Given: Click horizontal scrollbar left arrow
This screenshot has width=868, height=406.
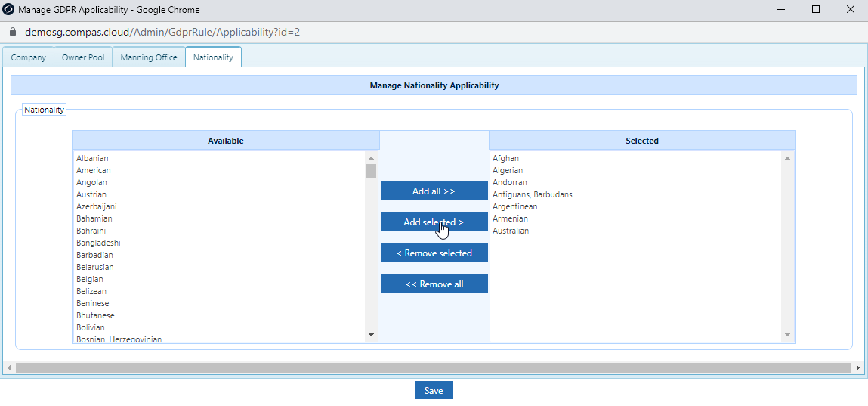Looking at the screenshot, I should (x=8, y=367).
